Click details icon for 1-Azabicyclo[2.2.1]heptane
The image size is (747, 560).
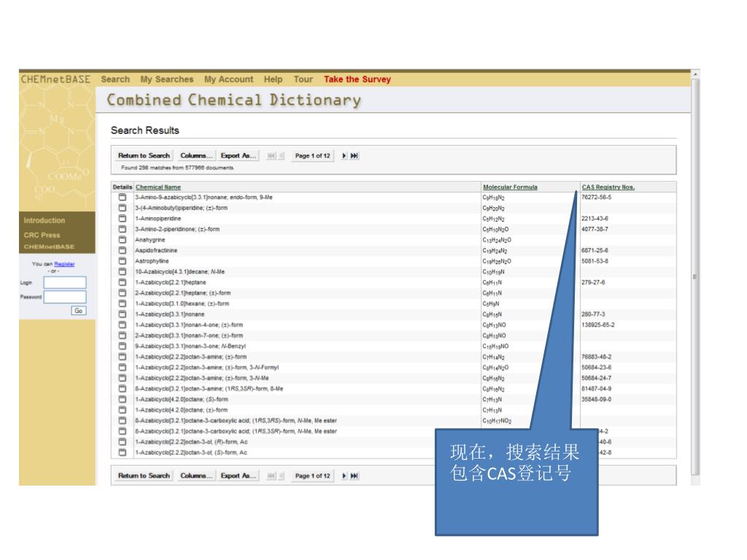(x=123, y=282)
